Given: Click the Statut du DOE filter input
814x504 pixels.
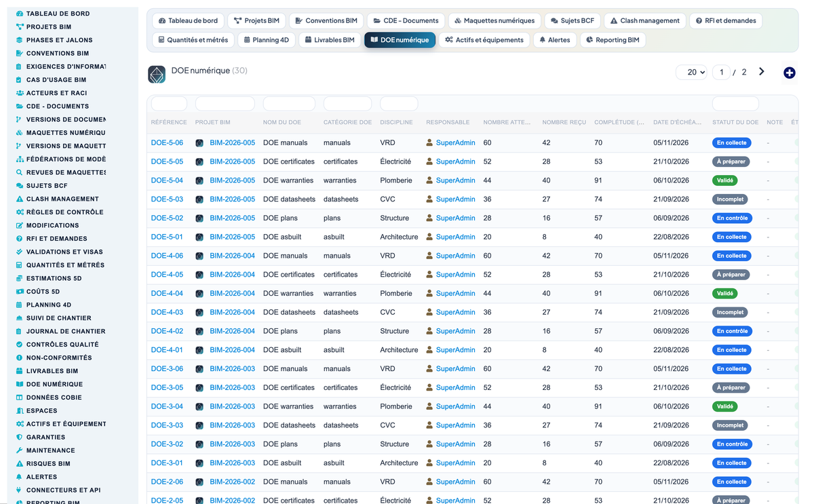Looking at the screenshot, I should [735, 104].
